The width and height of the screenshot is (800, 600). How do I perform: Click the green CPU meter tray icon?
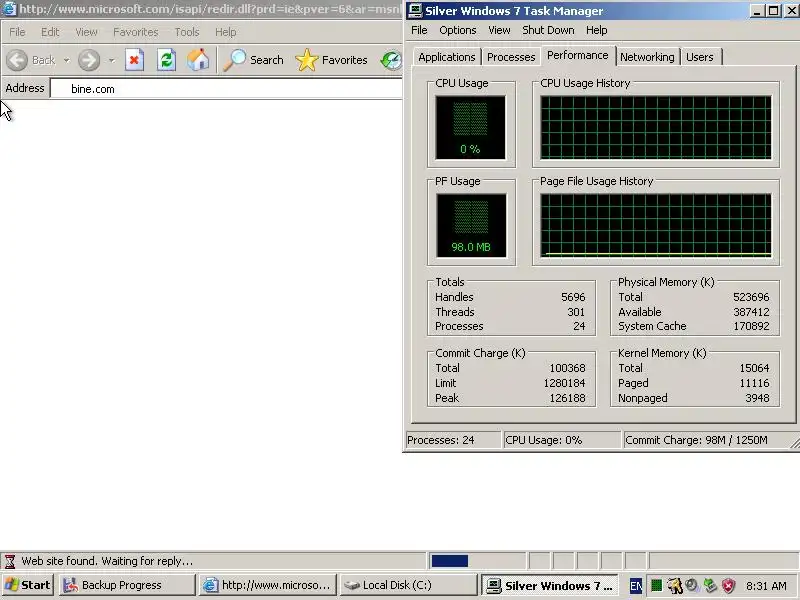tap(657, 586)
